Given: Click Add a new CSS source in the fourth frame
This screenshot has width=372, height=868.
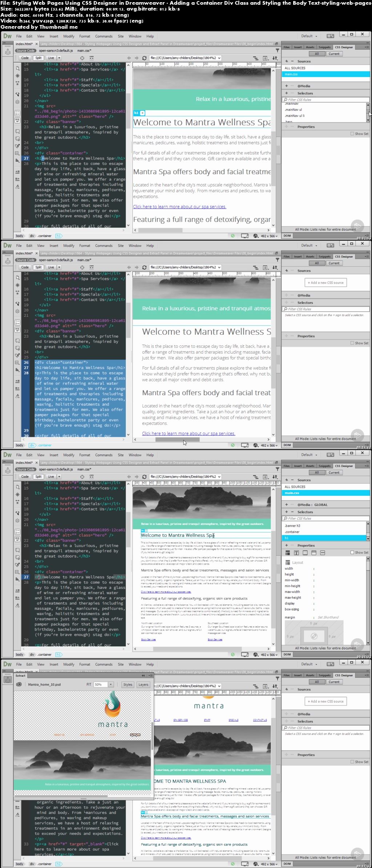Looking at the screenshot, I should point(325,702).
